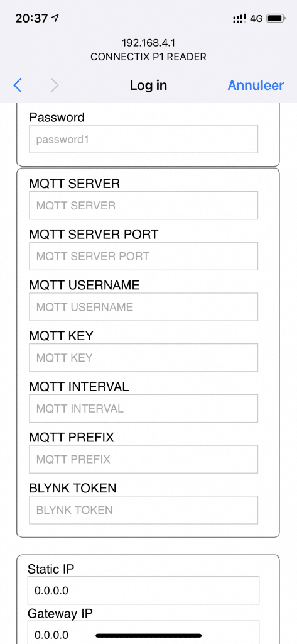Image resolution: width=297 pixels, height=644 pixels.
Task: Tap the back arrow icon
Action: point(17,86)
